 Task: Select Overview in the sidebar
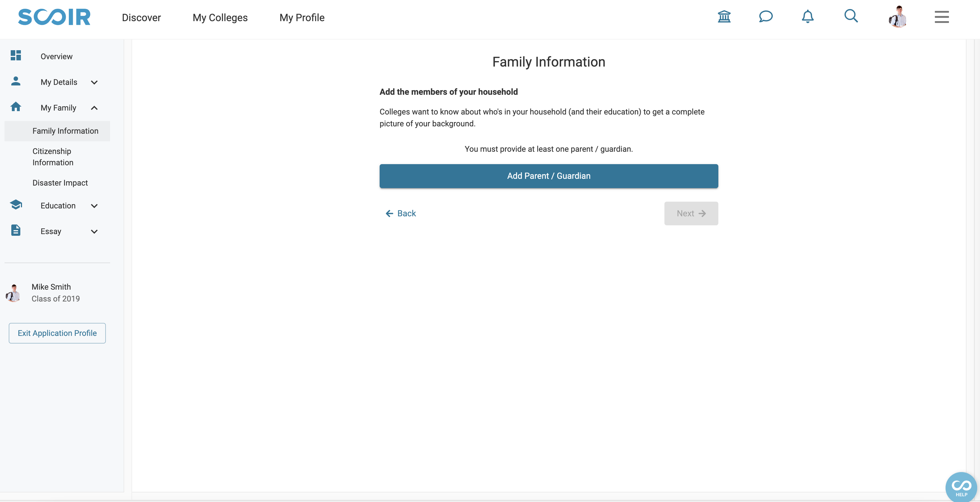pos(56,56)
